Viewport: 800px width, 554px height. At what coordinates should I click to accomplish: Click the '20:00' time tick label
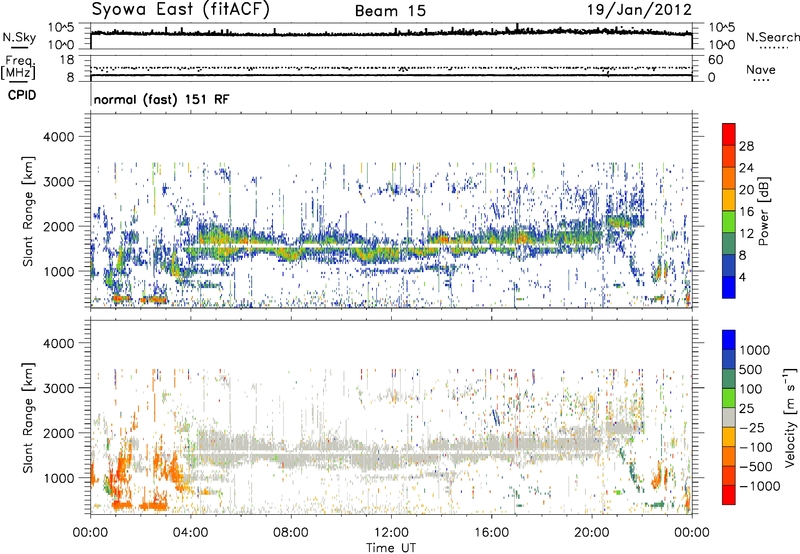(592, 533)
